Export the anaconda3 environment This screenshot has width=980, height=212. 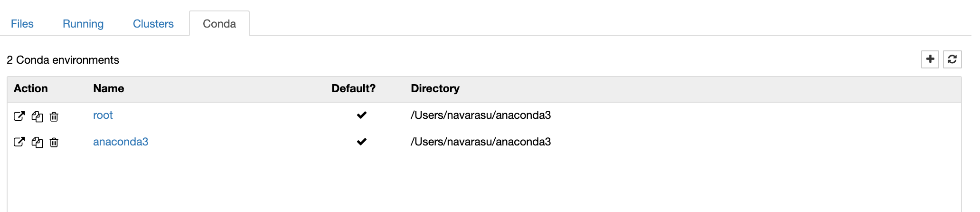19,142
